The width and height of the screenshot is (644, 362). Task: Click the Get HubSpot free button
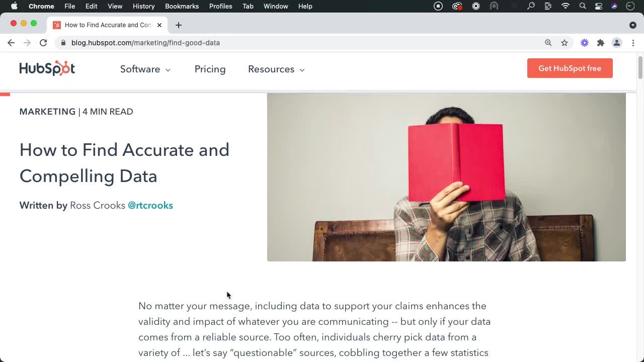[x=570, y=68]
